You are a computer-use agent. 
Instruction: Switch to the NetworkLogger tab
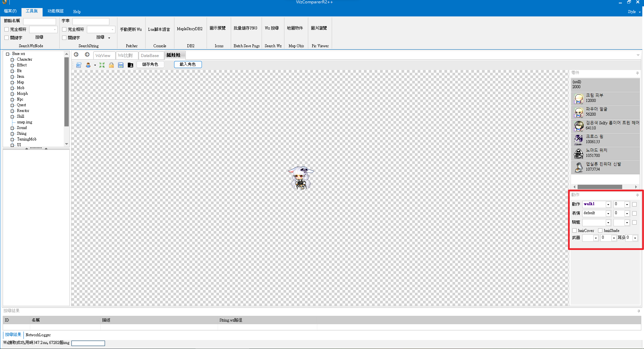point(38,335)
